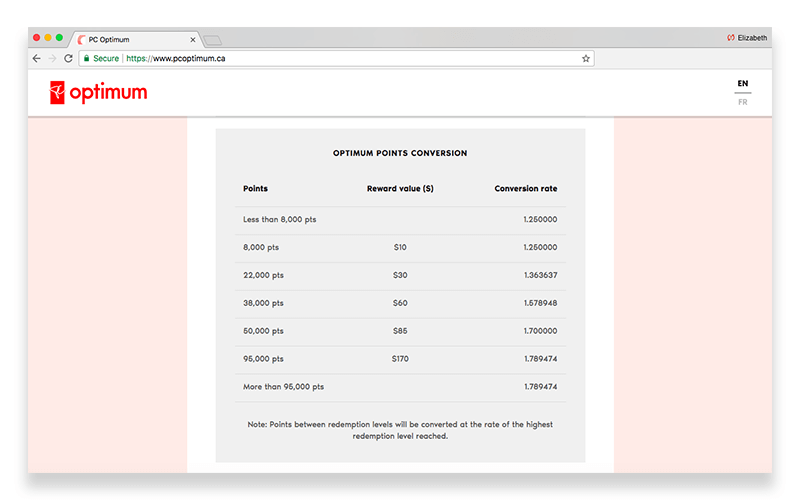Image resolution: width=800 pixels, height=500 pixels.
Task: Click the 22,000 pts row label
Action: coord(264,275)
